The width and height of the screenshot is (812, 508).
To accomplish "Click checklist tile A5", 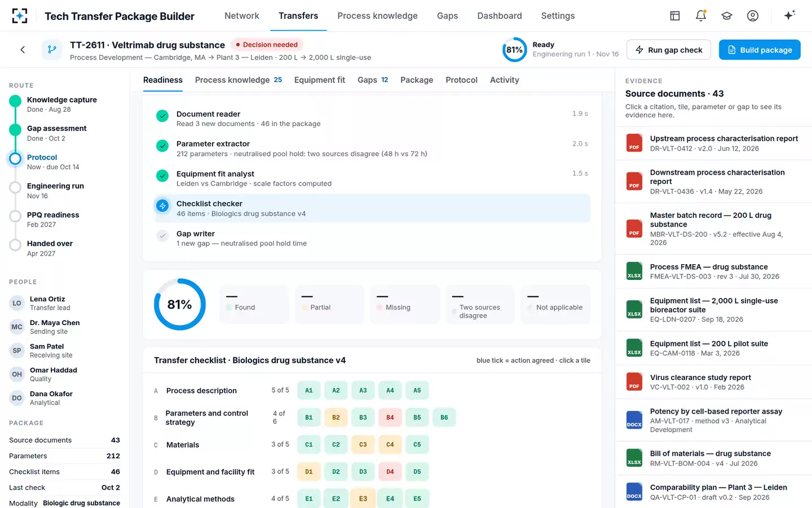I will [x=417, y=391].
